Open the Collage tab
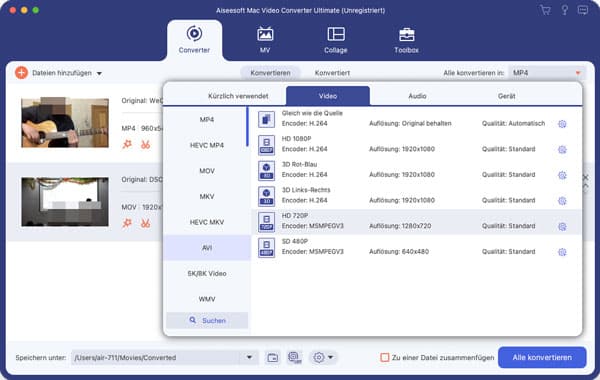The height and width of the screenshot is (380, 600). [x=336, y=40]
